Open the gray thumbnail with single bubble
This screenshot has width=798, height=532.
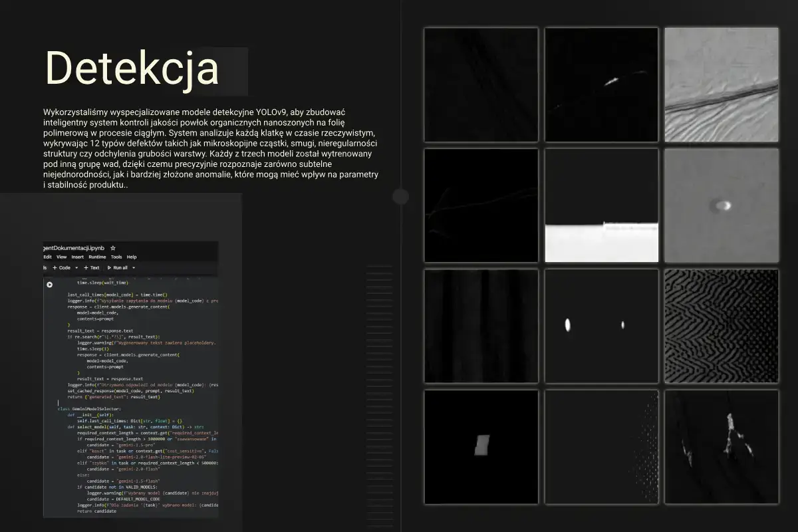pos(722,205)
